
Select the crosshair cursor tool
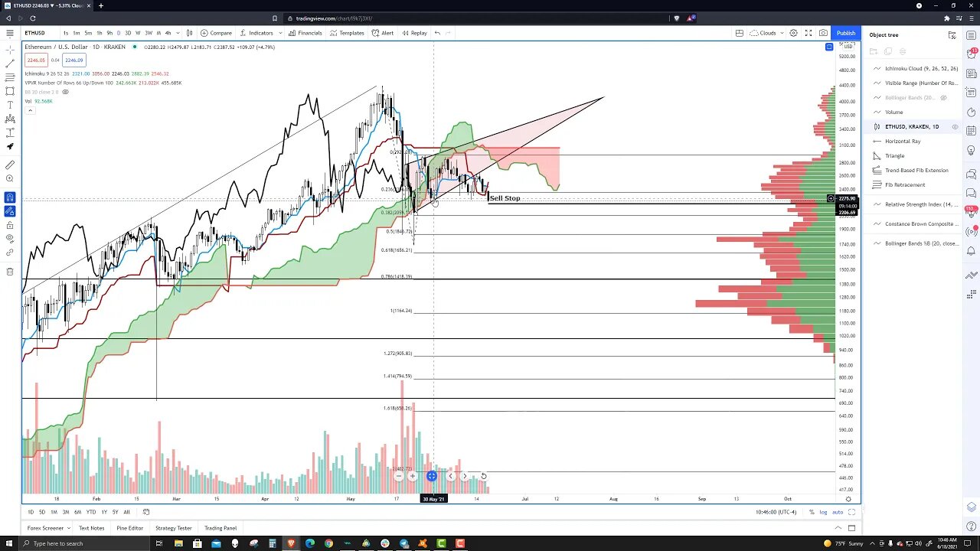(10, 49)
